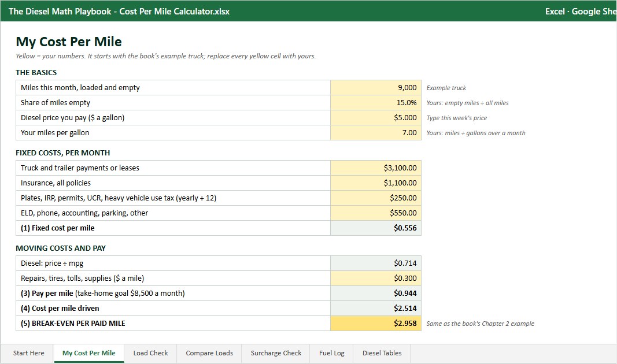This screenshot has width=617, height=364.
Task: Click the 'Same as the book's Chapter 2 example' note
Action: [480, 324]
